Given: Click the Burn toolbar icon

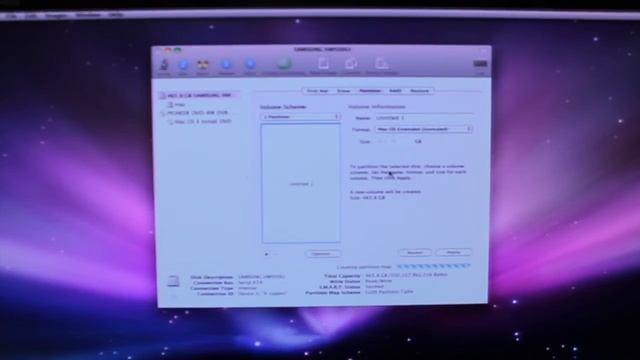Looking at the screenshot, I should click(x=202, y=64).
